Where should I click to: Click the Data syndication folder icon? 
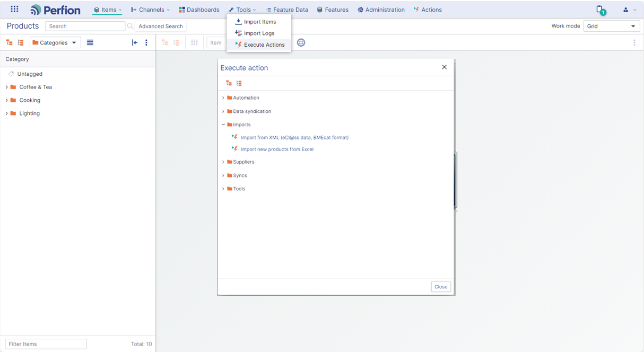[x=230, y=111]
